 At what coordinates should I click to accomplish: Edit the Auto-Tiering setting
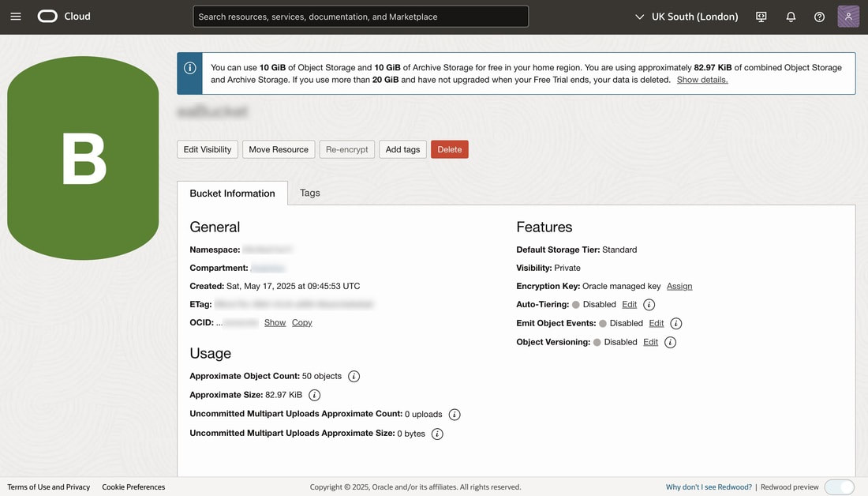pyautogui.click(x=630, y=305)
